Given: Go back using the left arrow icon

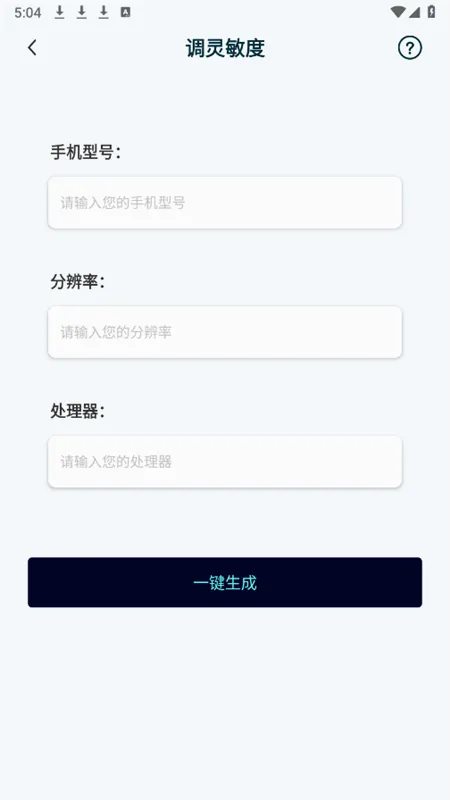Looking at the screenshot, I should 32,48.
